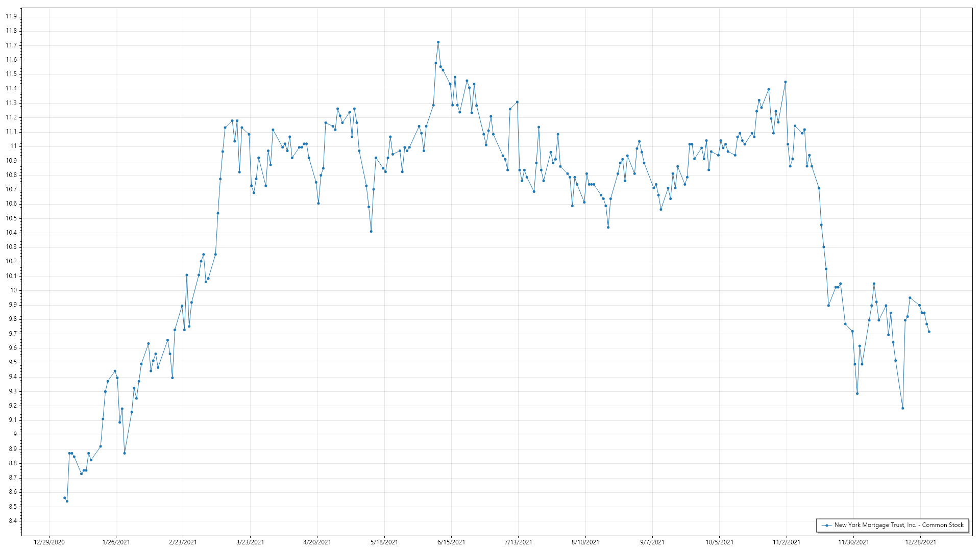The image size is (980, 551).
Task: Select the 8/10/2021 x-axis date label
Action: coord(585,542)
